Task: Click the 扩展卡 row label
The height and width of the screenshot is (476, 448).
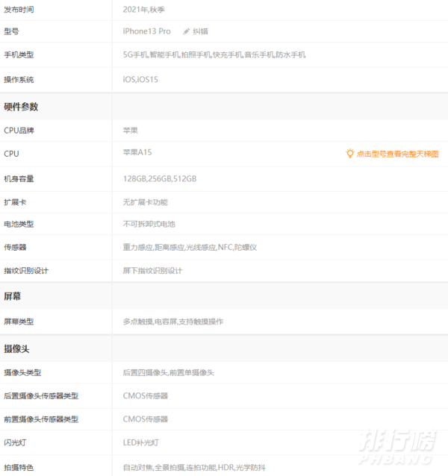Action: tap(15, 202)
